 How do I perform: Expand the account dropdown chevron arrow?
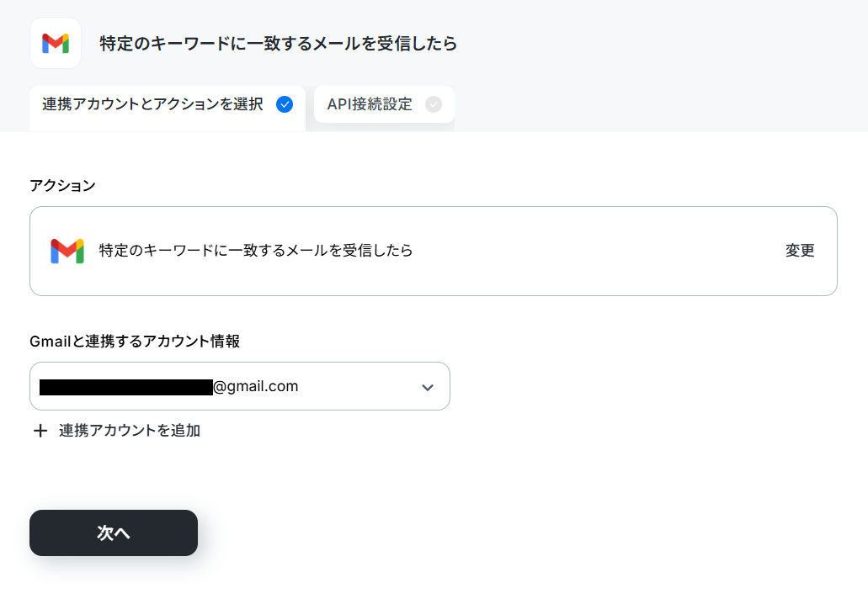coord(428,387)
